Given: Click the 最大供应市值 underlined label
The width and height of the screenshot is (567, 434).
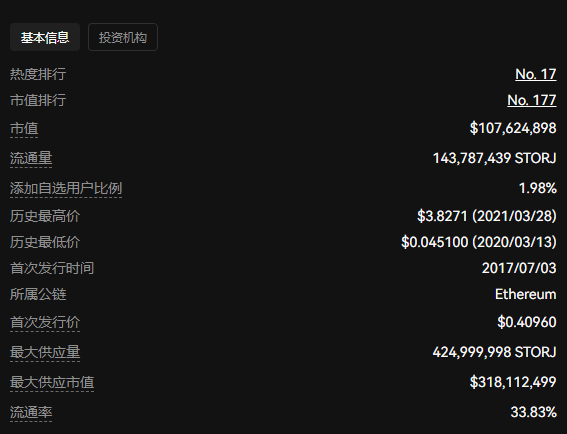Looking at the screenshot, I should [x=52, y=382].
